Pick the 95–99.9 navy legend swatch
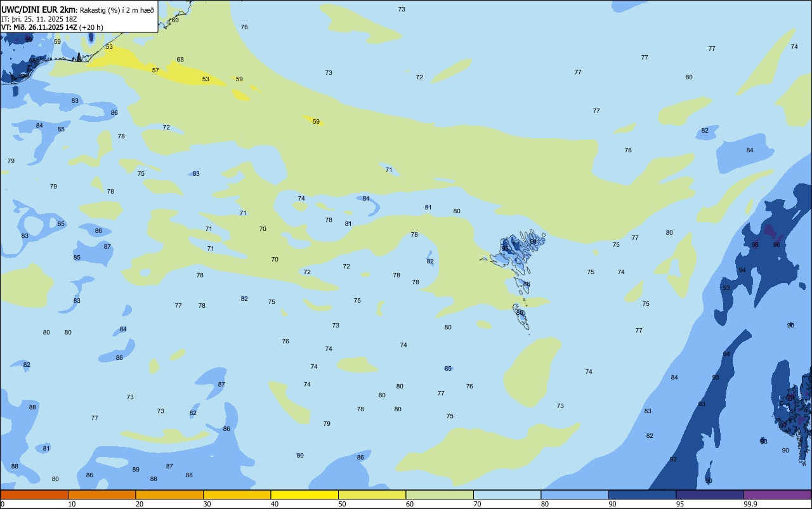 (710, 494)
